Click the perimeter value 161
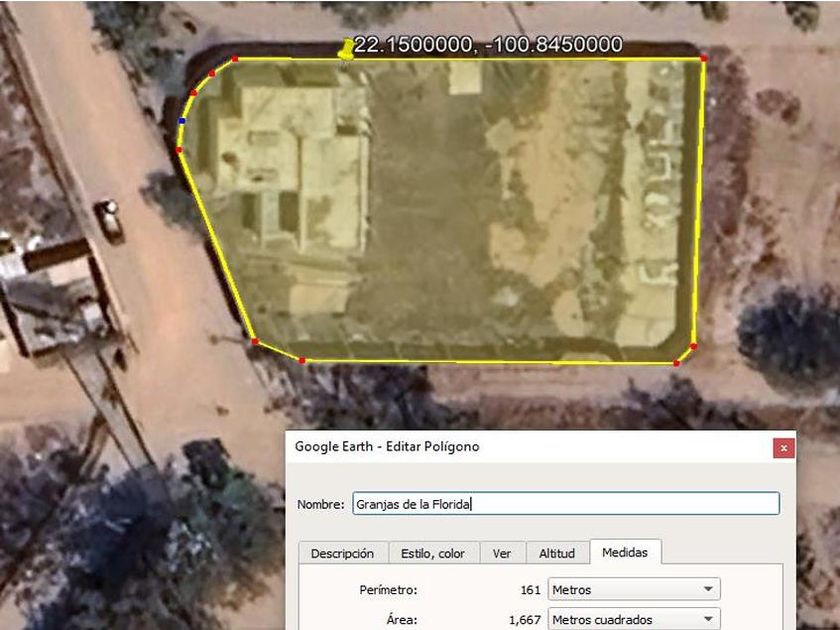Viewport: 840px width, 630px height. click(x=530, y=590)
